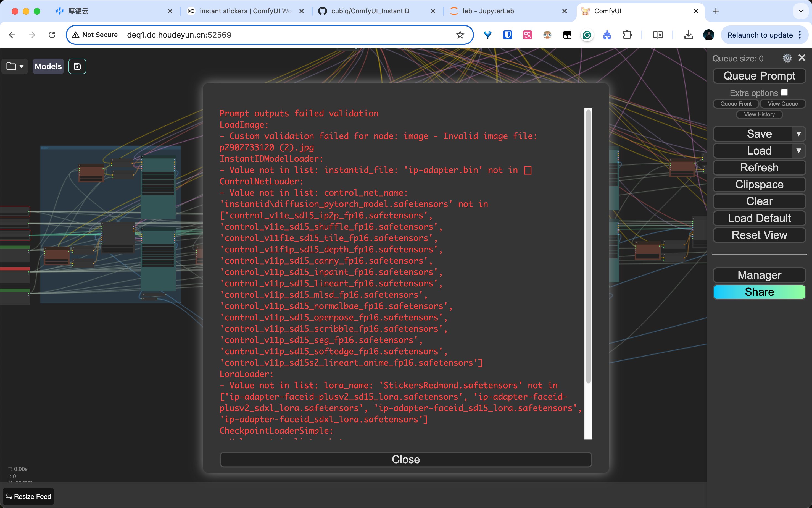Viewport: 812px width, 508px height.
Task: Reload the page with refresh icon
Action: pos(52,35)
